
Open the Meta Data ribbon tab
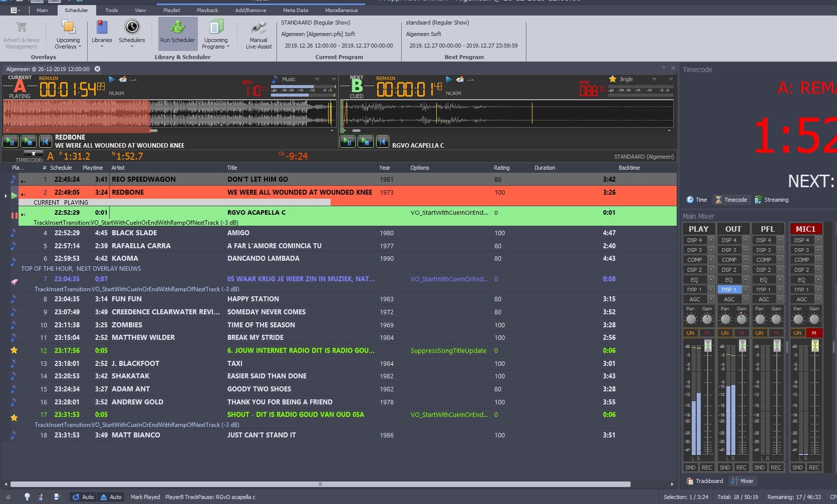(296, 10)
